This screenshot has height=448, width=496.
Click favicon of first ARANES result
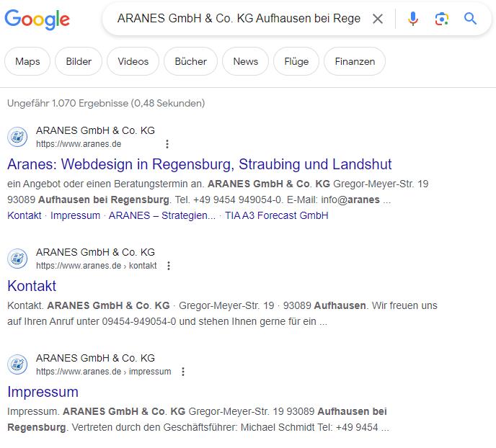coord(18,137)
